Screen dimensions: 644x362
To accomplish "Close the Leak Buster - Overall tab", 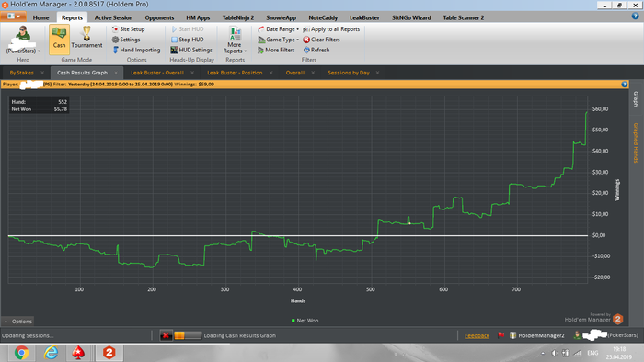I will [x=192, y=73].
